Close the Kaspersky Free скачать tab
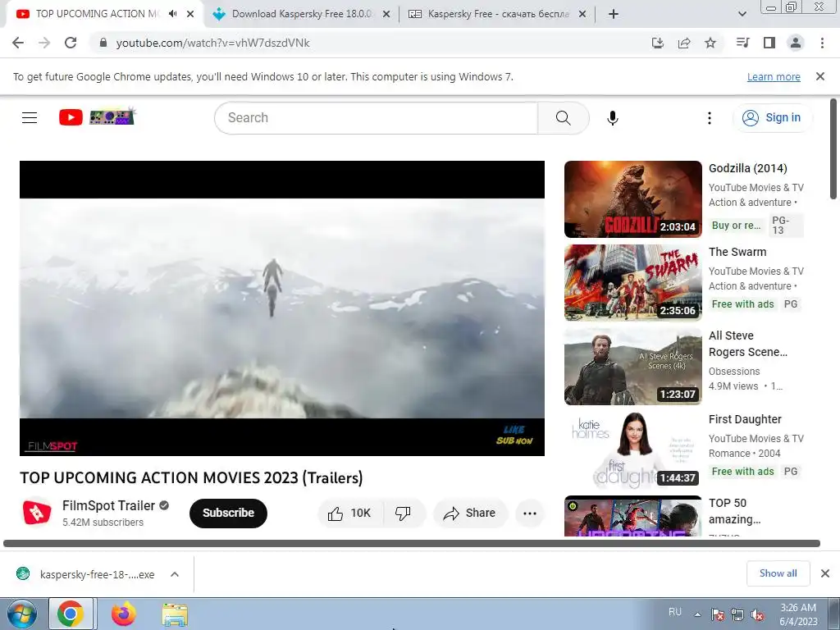840x630 pixels. (x=582, y=14)
